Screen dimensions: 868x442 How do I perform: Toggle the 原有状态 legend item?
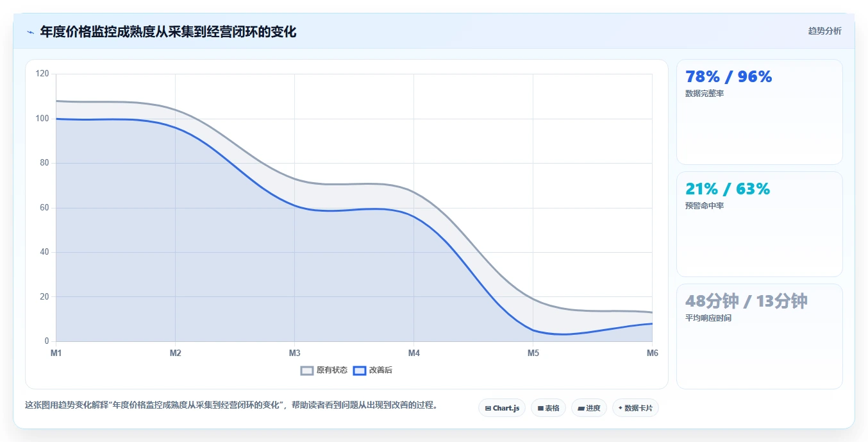point(324,370)
